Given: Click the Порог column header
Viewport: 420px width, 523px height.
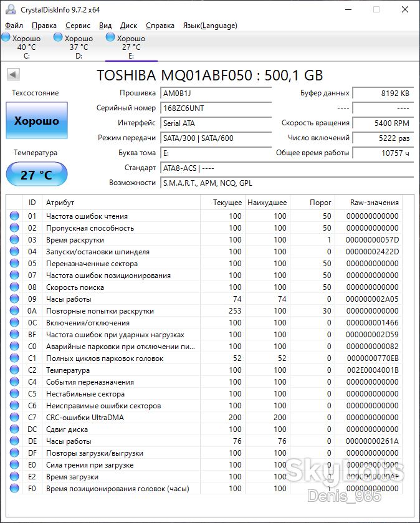Looking at the screenshot, I should point(312,203).
